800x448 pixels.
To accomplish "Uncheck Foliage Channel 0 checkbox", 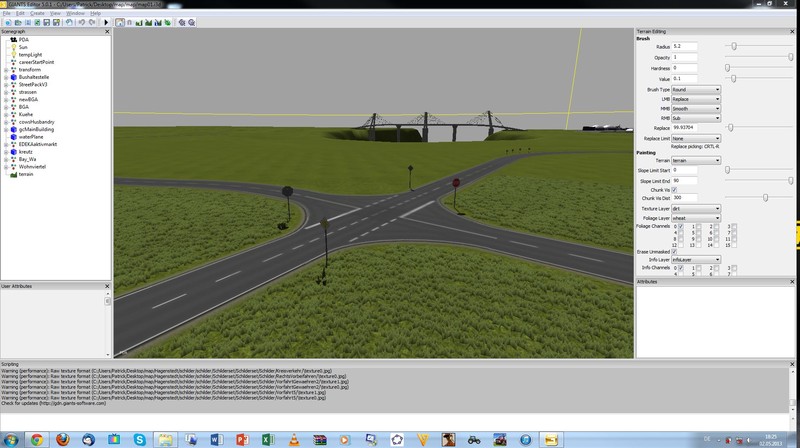I will tap(681, 226).
